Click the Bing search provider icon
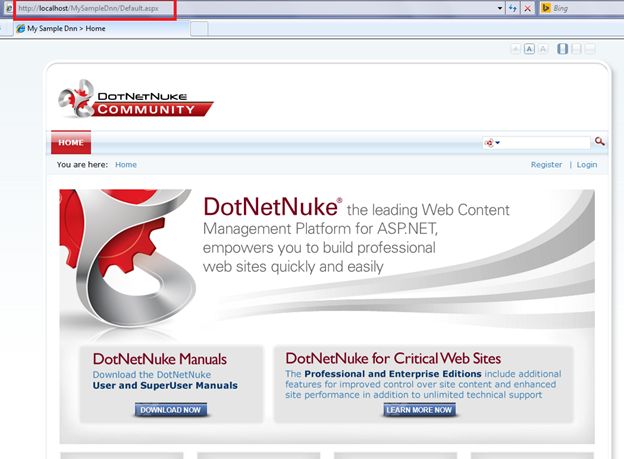This screenshot has width=624, height=459. pyautogui.click(x=546, y=8)
